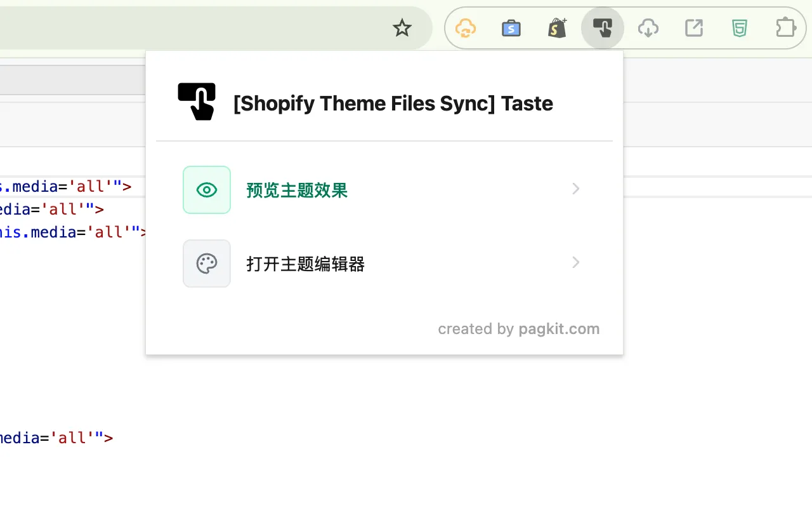Toggle the Shopify Theme Files Sync extension
The height and width of the screenshot is (508, 812).
point(603,28)
